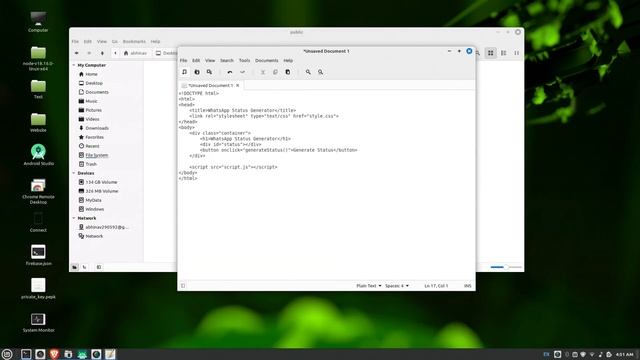
Task: Click the clock showing 4:01 AM
Action: tap(624, 354)
